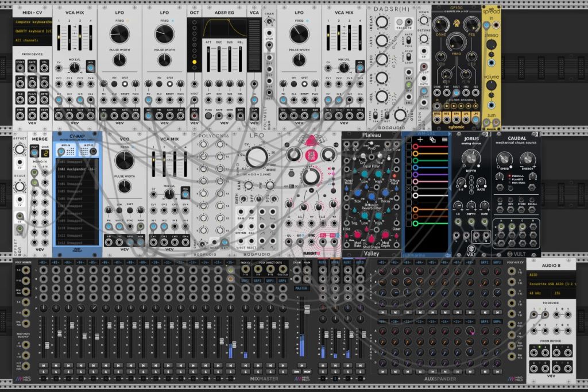The image size is (588, 392).
Task: Click the 'In02 AuxSpander' row in CV-MAP
Action: tap(77, 169)
